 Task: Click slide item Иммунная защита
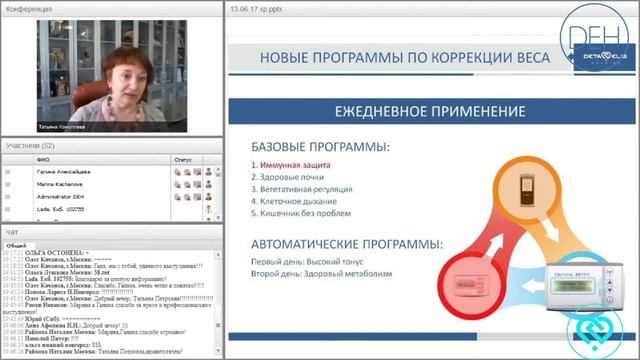click(x=291, y=165)
